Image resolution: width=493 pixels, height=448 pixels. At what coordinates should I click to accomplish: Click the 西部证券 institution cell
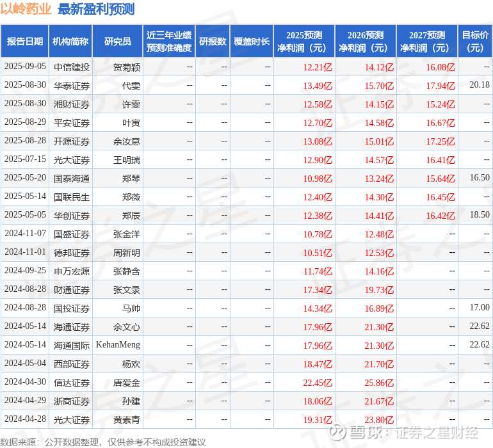point(72,364)
